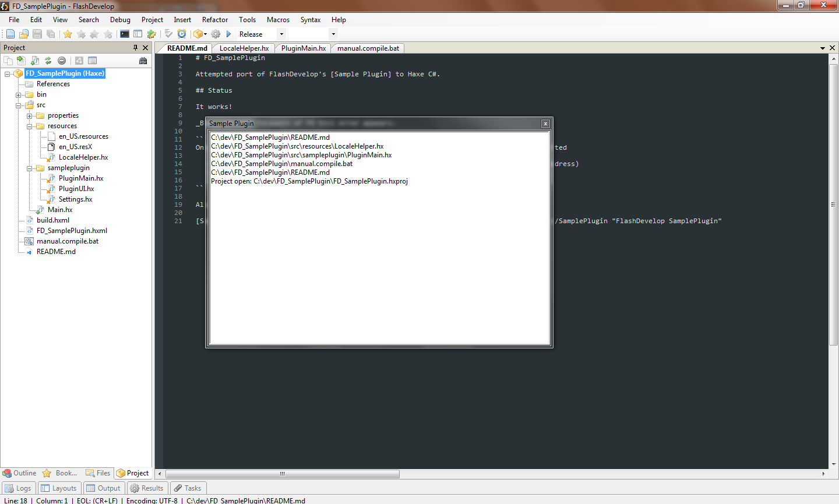Toggle auto-hide pin on Project panel
839x504 pixels.
(136, 47)
